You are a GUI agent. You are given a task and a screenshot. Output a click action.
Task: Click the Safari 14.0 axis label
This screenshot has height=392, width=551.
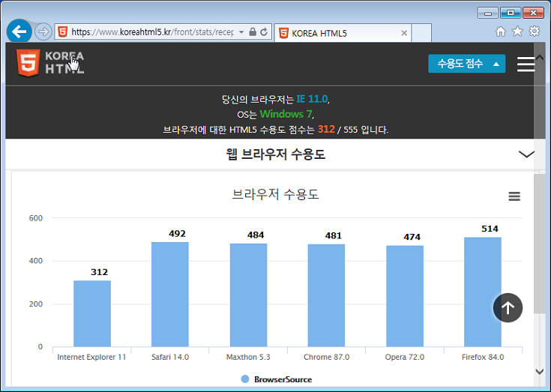coord(170,357)
